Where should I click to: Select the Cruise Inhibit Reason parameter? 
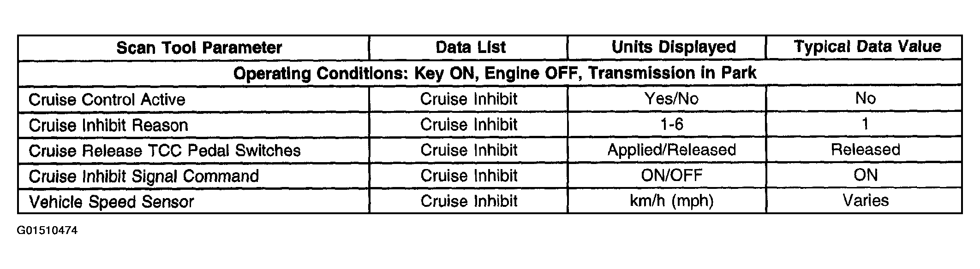click(108, 125)
